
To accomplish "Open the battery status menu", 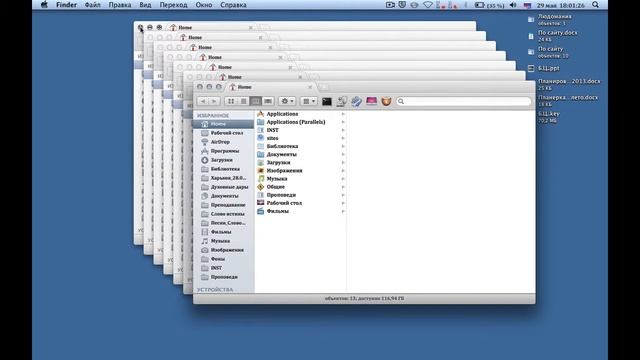I will click(490, 5).
